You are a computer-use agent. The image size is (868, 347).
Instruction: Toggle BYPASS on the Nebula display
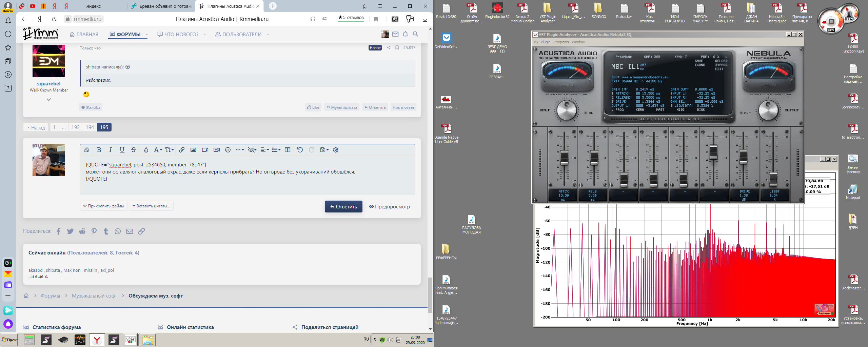point(721,65)
